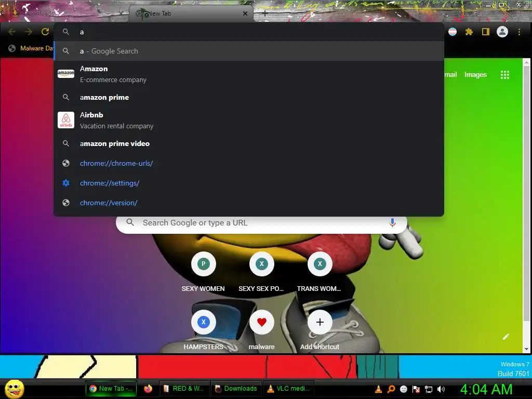Reload the page with the refresh icon
The height and width of the screenshot is (399, 532).
(45, 32)
